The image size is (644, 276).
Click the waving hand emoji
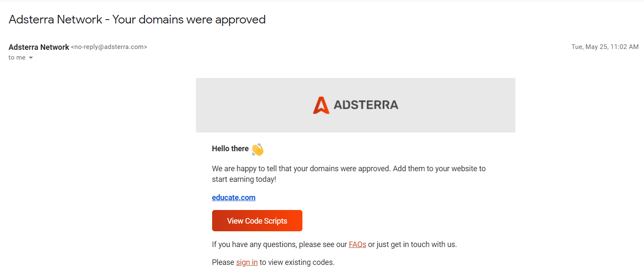point(257,149)
